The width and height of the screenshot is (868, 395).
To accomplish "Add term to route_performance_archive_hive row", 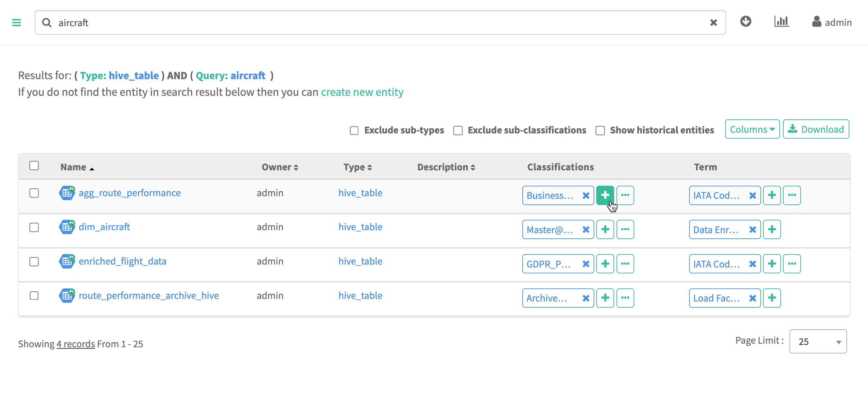I will pos(772,298).
